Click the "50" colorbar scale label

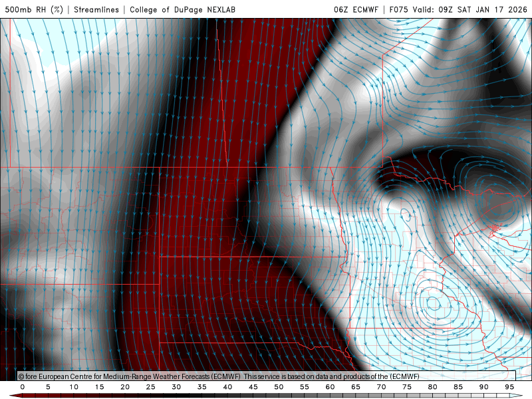[279, 387]
